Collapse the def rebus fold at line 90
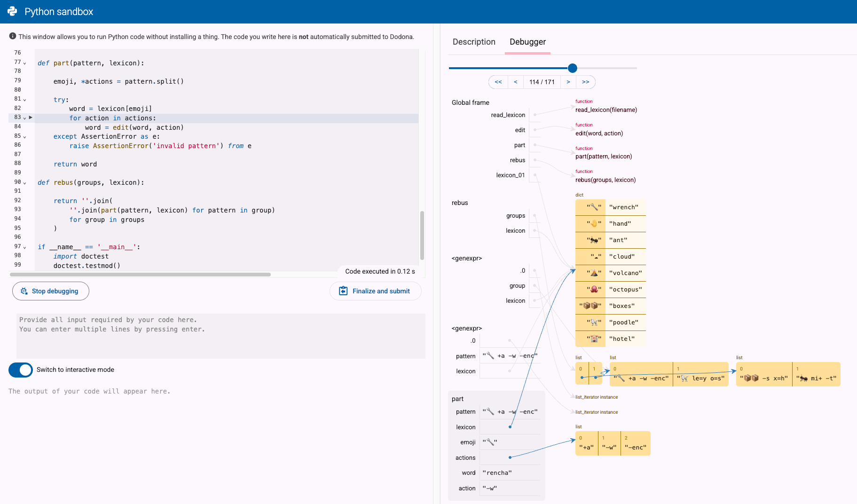 tap(25, 182)
